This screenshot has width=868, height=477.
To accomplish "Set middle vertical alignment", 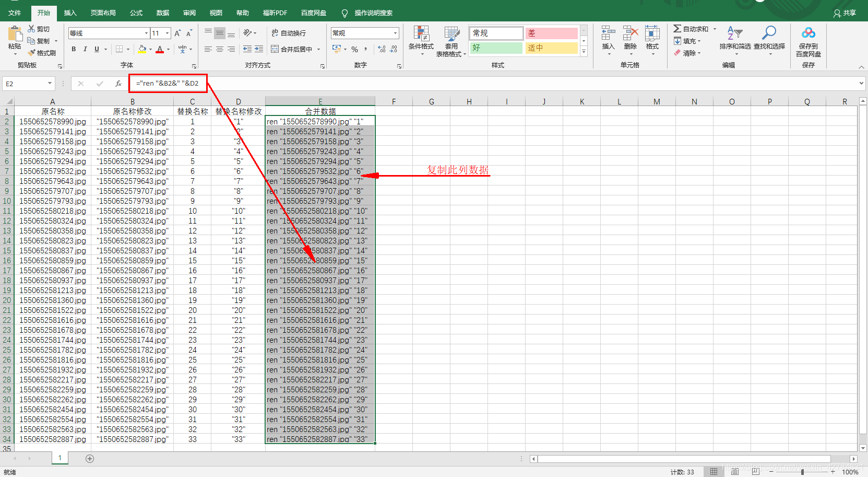I will click(x=220, y=33).
